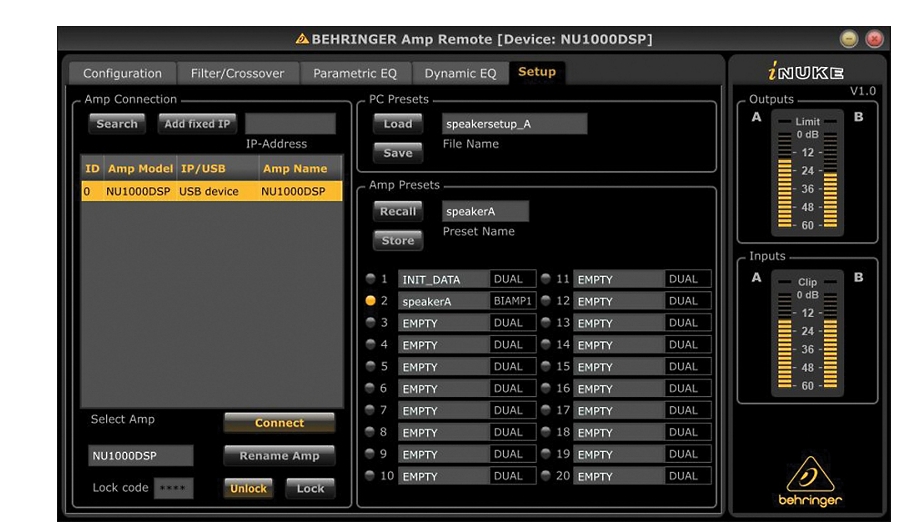Select preset slot 5 radio button
920x529 pixels.
[x=370, y=366]
